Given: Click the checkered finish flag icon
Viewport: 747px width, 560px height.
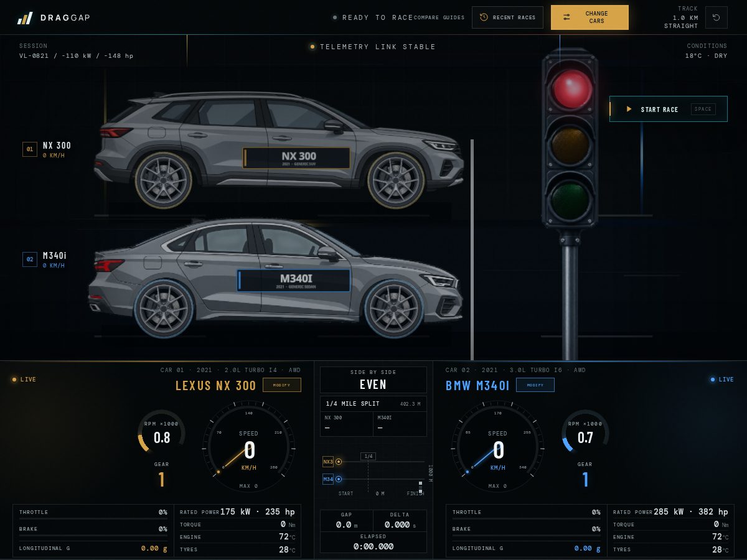Looking at the screenshot, I should [421, 487].
